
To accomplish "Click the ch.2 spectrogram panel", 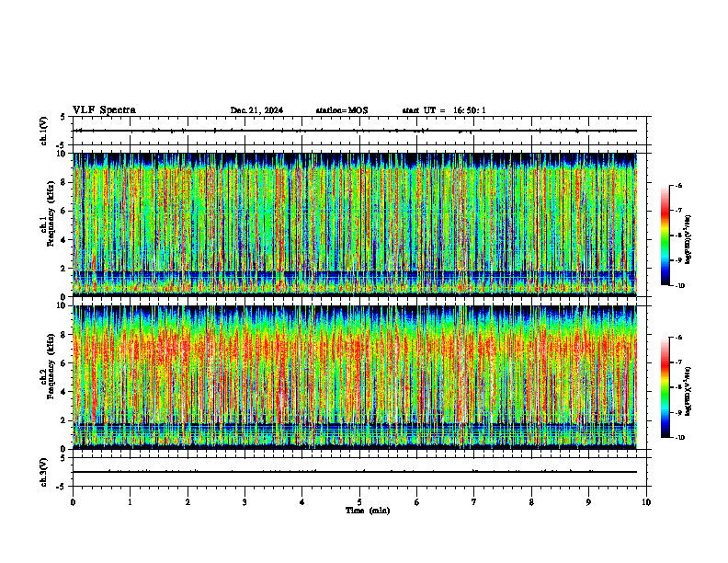I will 355,377.
